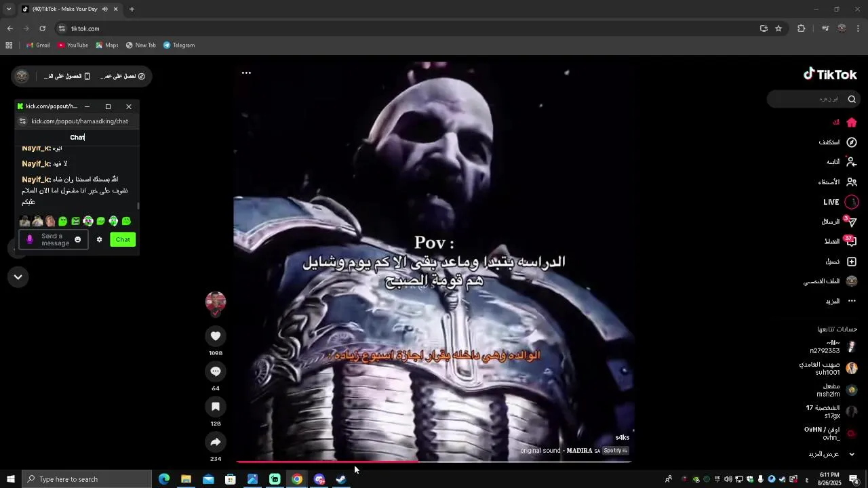Open a new Chrome tab

point(132,9)
